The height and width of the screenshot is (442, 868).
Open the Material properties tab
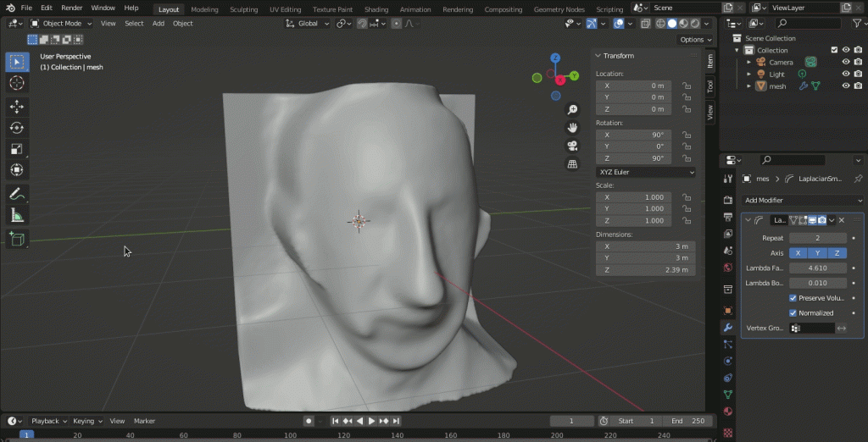click(x=728, y=412)
